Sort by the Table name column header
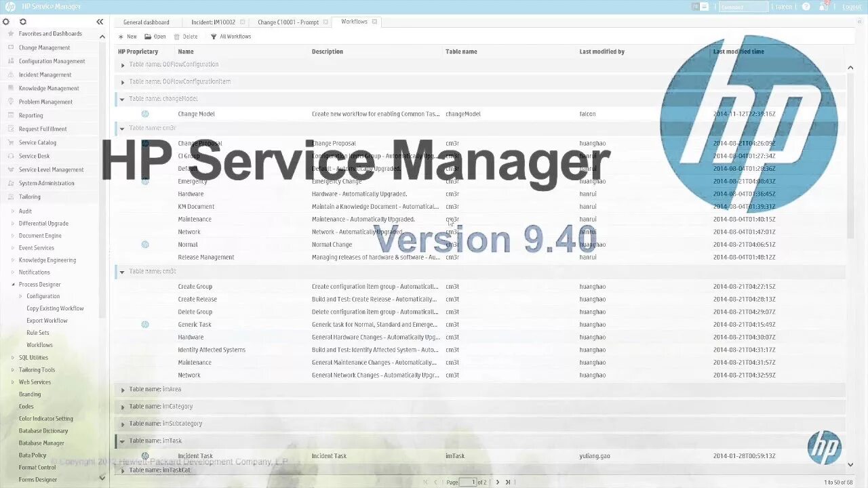The height and width of the screenshot is (488, 868). pos(461,52)
